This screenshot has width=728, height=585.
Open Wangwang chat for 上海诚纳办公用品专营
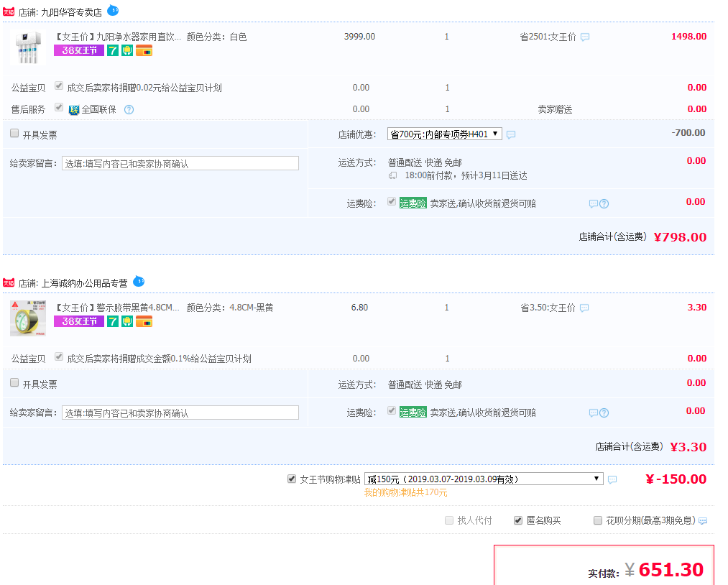click(139, 281)
